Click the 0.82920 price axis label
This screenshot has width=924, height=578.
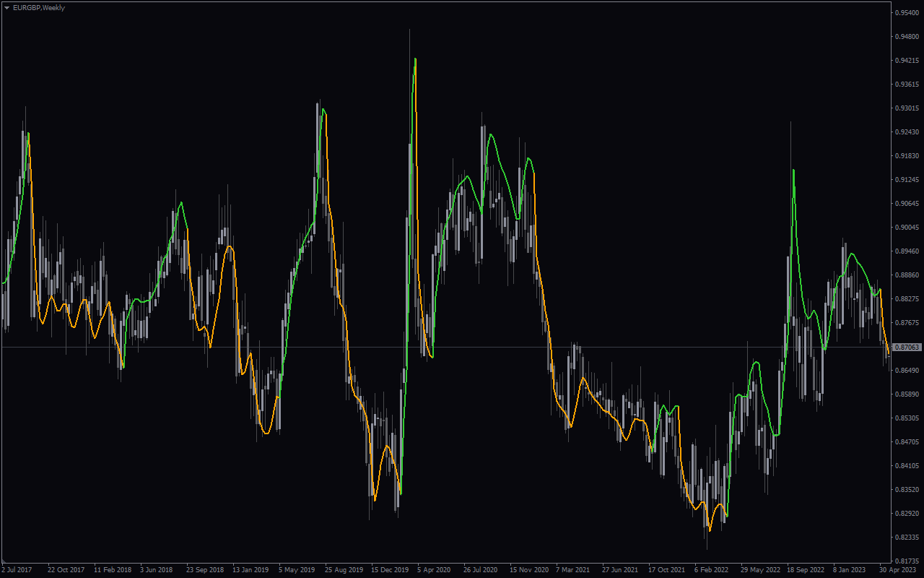click(907, 514)
